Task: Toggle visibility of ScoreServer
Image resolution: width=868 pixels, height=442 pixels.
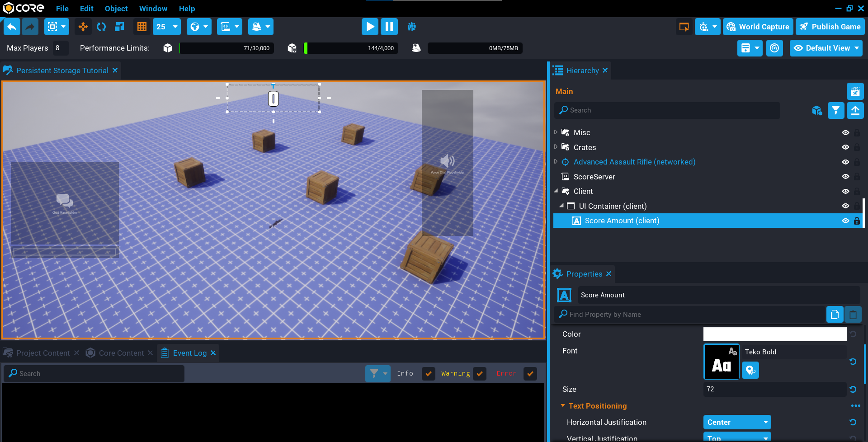Action: 845,177
